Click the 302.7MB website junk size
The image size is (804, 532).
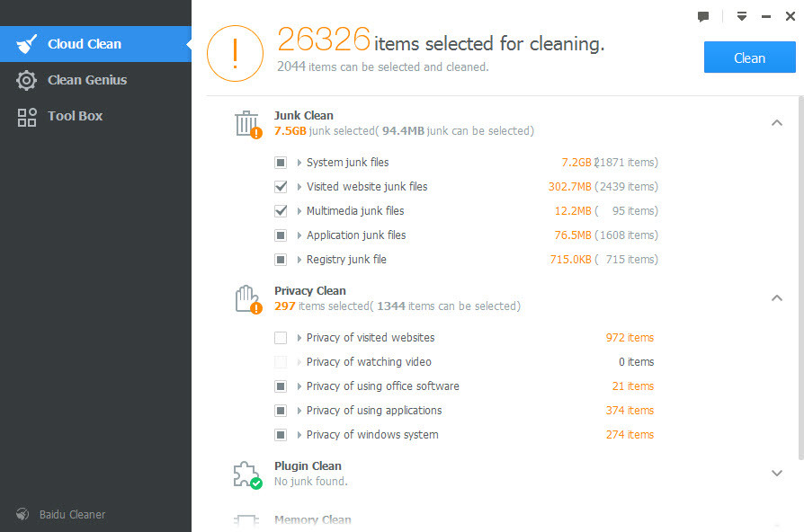point(569,187)
